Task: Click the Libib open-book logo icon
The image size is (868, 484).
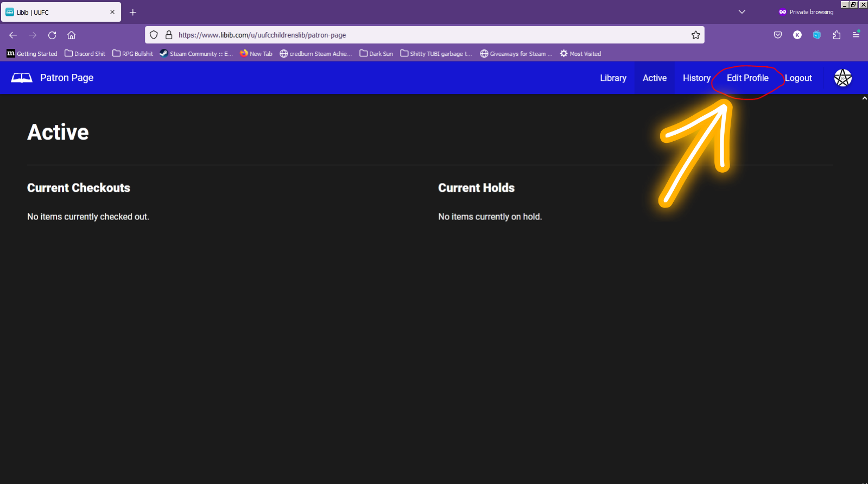Action: coord(22,78)
